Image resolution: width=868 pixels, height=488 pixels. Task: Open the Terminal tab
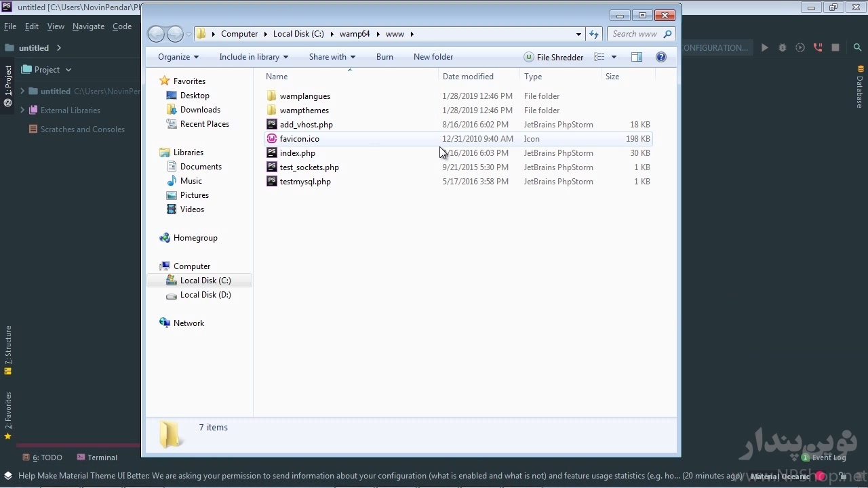97,457
